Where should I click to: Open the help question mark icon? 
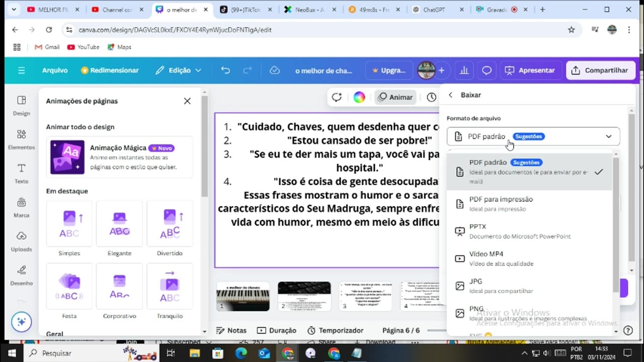click(628, 330)
